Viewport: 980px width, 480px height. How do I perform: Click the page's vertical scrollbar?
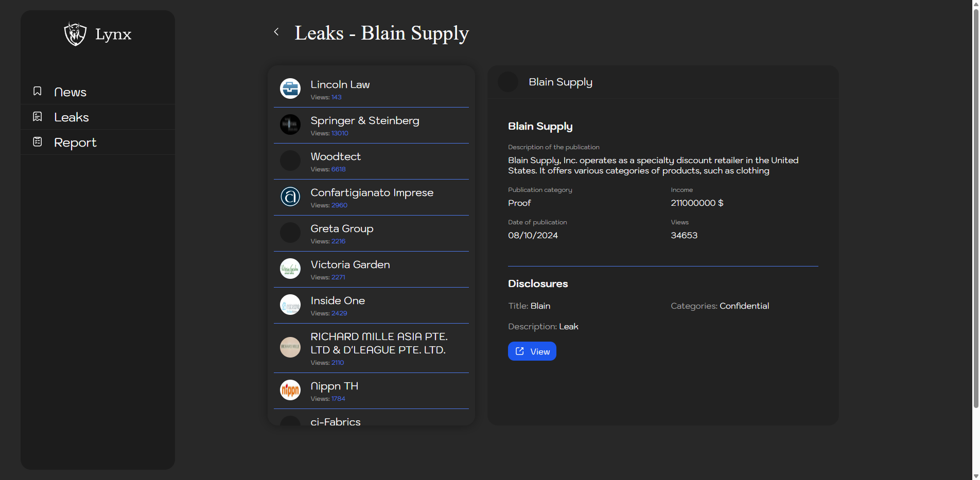(x=975, y=206)
